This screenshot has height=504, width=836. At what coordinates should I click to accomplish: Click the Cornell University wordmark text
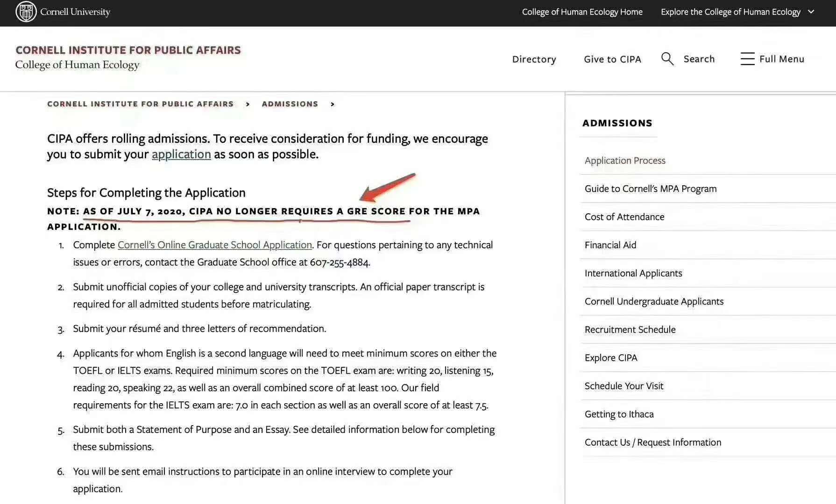75,12
